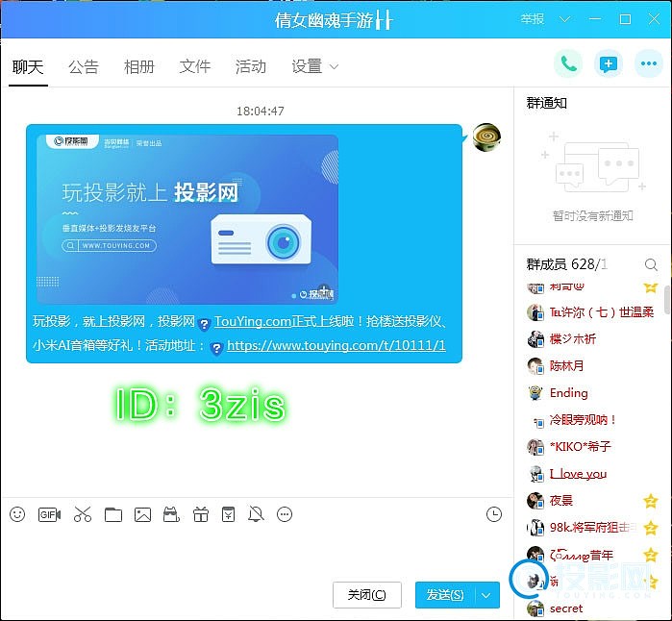Open the GIF video tool
This screenshot has height=621, width=672.
point(49,514)
